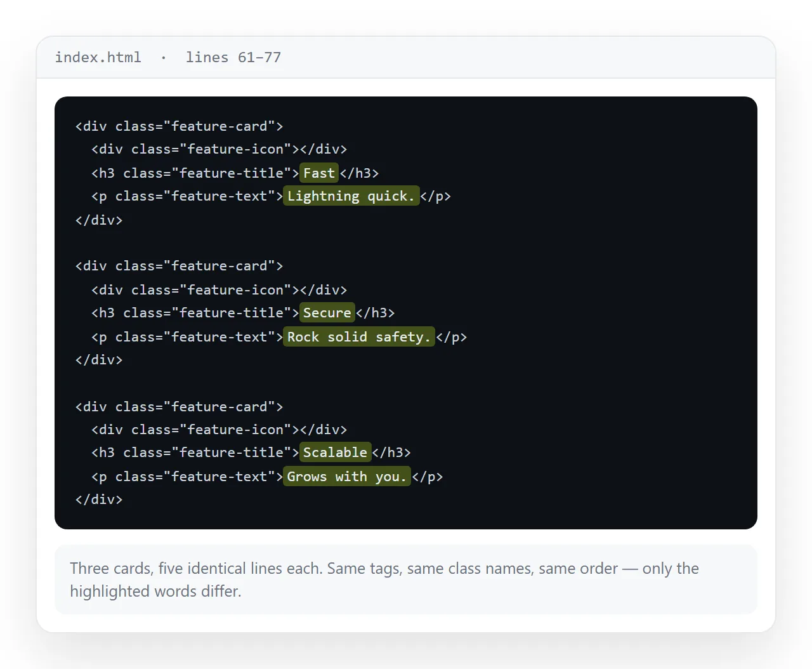Click the highlighted word 'Fast'

point(319,173)
